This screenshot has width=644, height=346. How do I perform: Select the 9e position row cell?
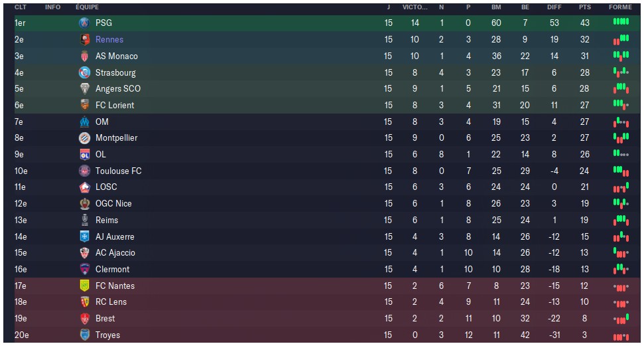19,154
